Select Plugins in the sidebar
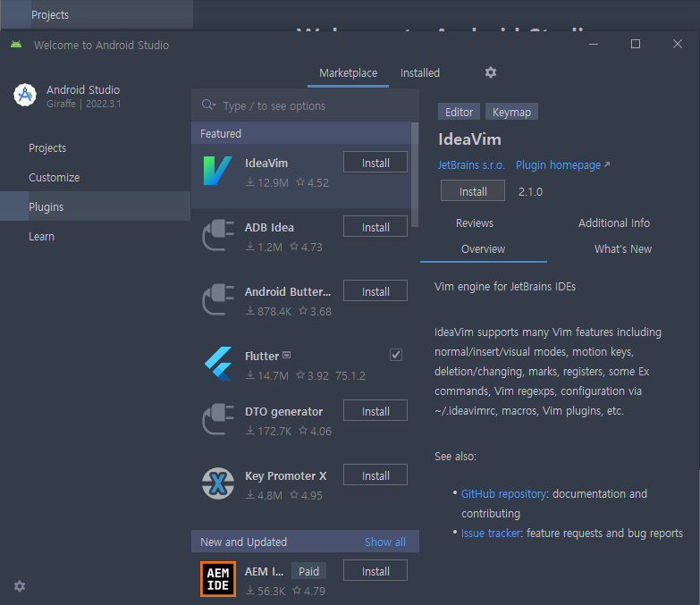Image resolution: width=700 pixels, height=605 pixels. point(95,206)
